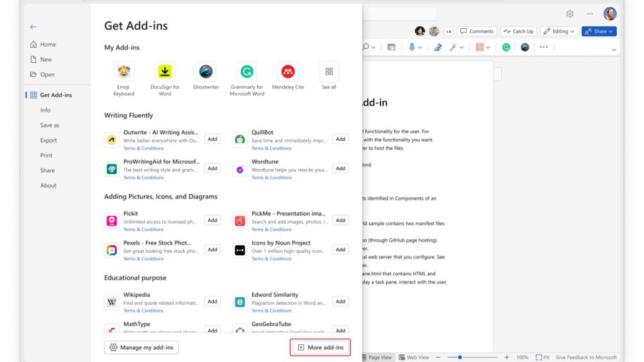The width and height of the screenshot is (644, 362).
Task: Open the DocuSign for Word add-in
Action: pyautogui.click(x=165, y=70)
